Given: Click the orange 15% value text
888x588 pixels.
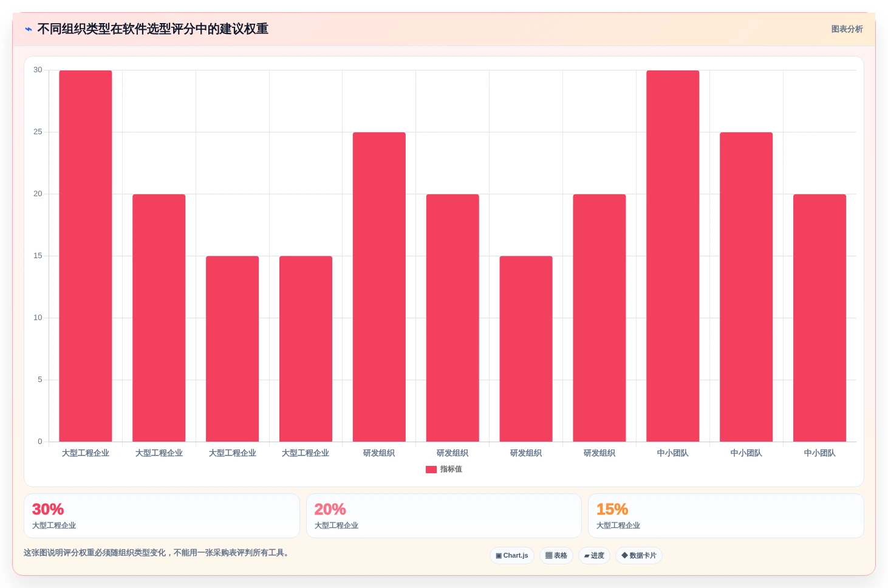Looking at the screenshot, I should click(612, 509).
